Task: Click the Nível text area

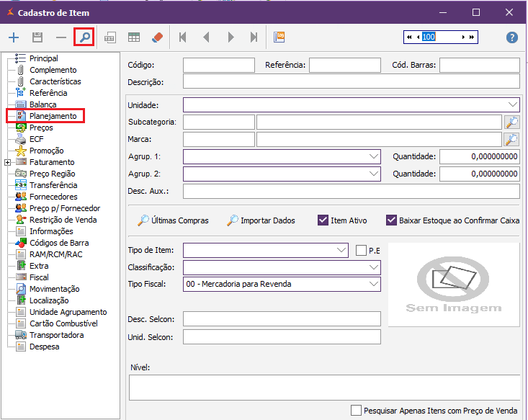Action: pyautogui.click(x=325, y=388)
